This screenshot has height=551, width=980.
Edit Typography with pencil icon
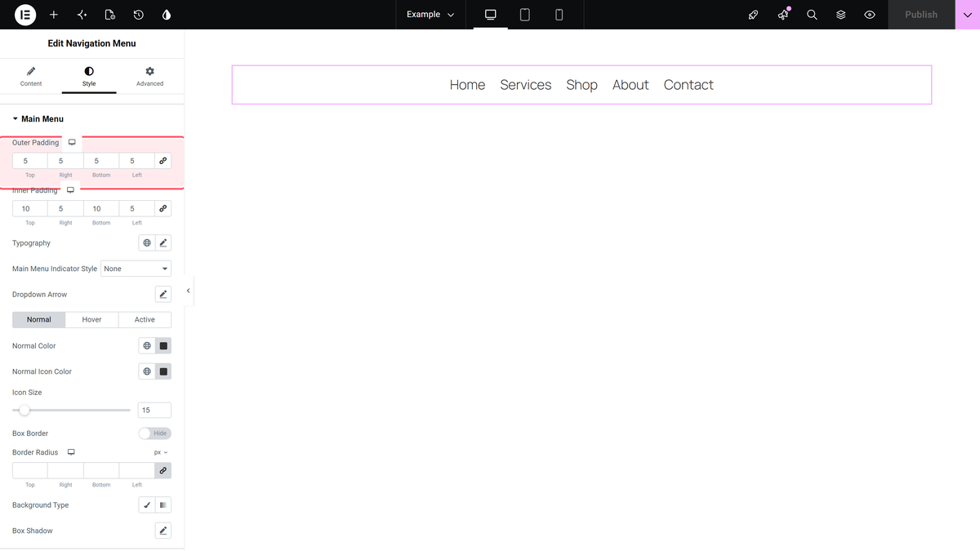tap(163, 243)
